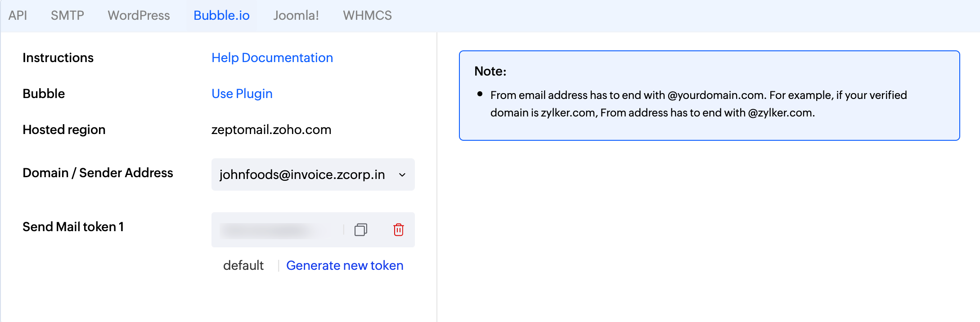Go to the Joomla! tab

pyautogui.click(x=296, y=15)
